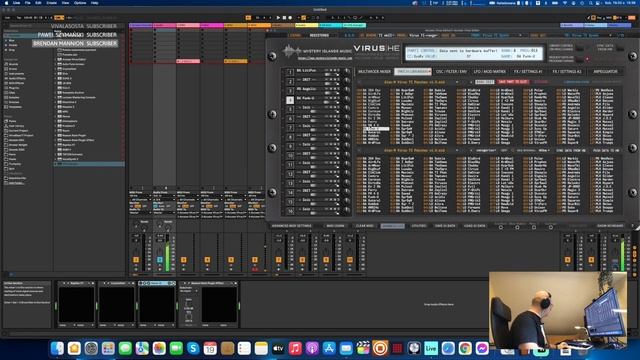Screen dimensions: 640x360
Task: Click the Show Keyboard button
Action: pos(610,226)
